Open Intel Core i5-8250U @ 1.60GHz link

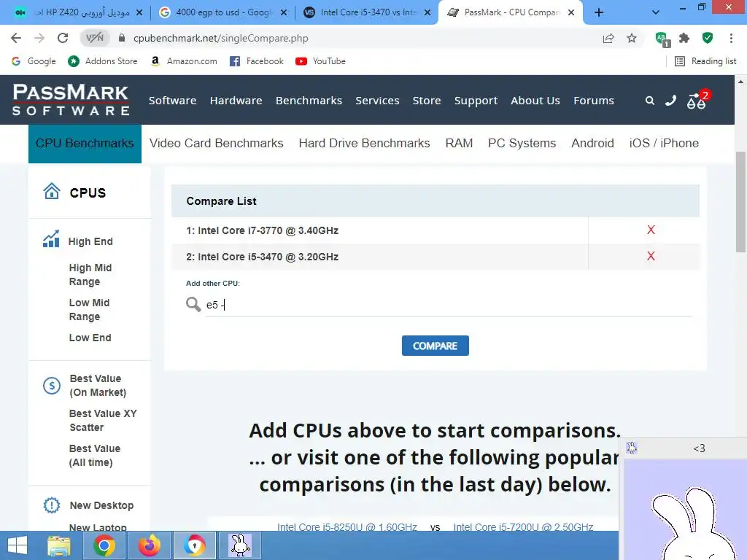(347, 526)
